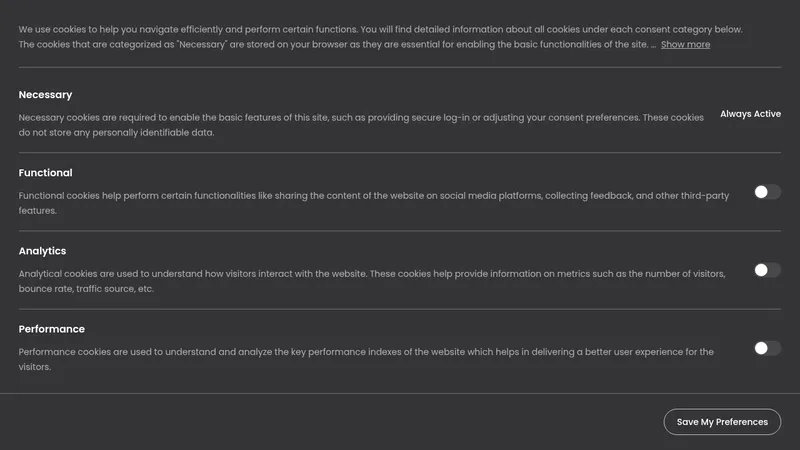Image resolution: width=800 pixels, height=450 pixels.
Task: Enable the Functional cookies toggle
Action: pyautogui.click(x=767, y=192)
